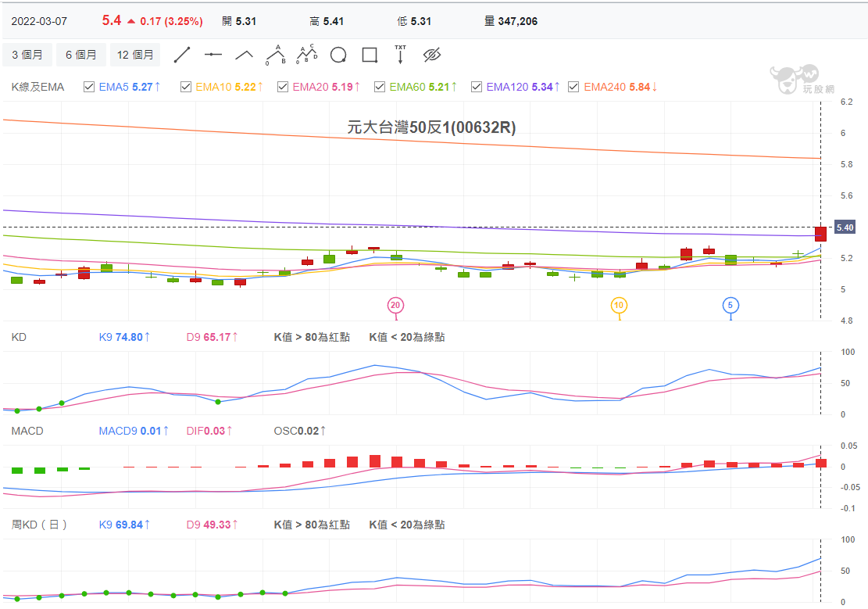
Task: Uncheck the EMA240 moving average
Action: tap(573, 86)
